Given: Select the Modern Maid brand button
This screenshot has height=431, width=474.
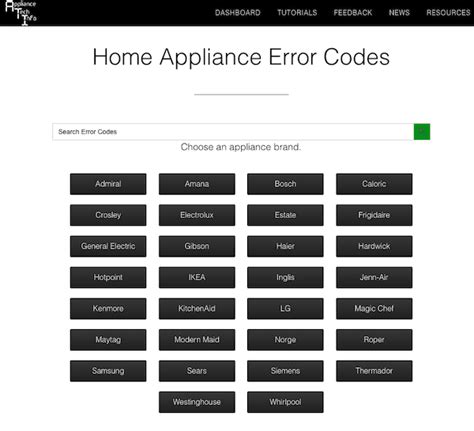Looking at the screenshot, I should pyautogui.click(x=197, y=340).
